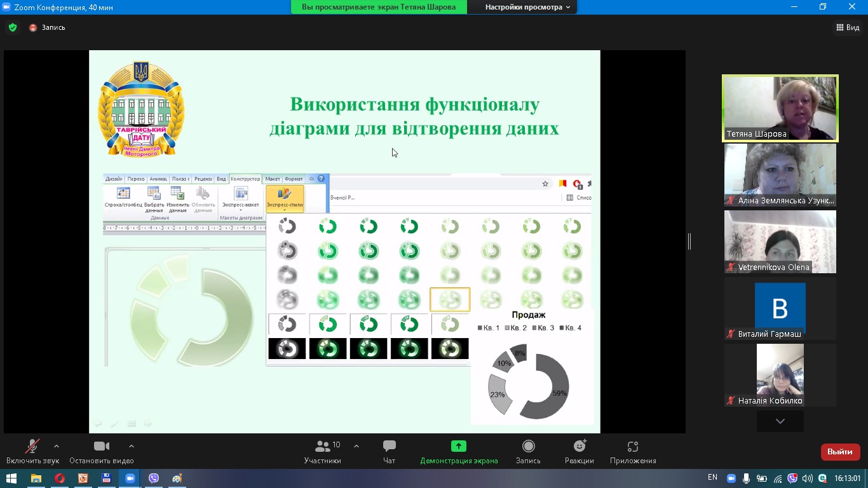Click the bookmark star in the browser bar
Viewport: 868px width, 488px height.
(x=545, y=184)
